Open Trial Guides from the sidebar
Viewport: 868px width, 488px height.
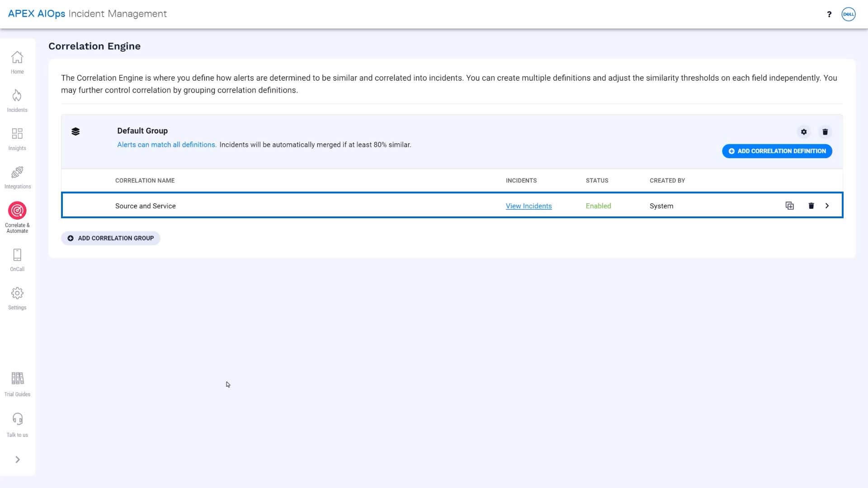pos(17,378)
